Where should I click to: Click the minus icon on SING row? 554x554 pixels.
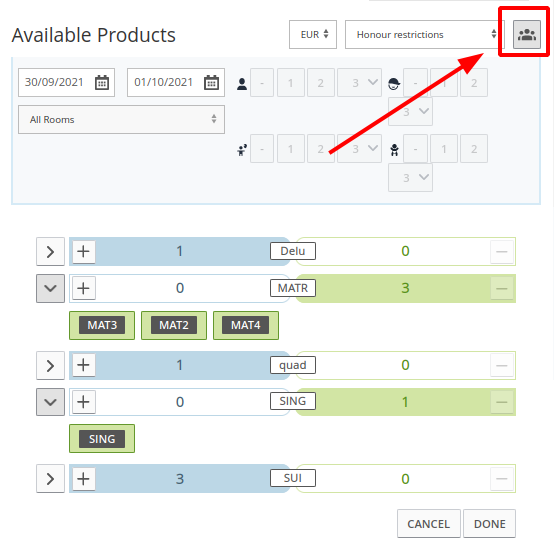pyautogui.click(x=502, y=402)
